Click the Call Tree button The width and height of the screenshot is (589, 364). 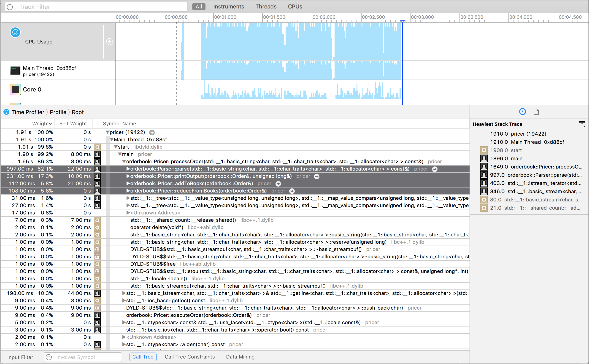(x=143, y=357)
